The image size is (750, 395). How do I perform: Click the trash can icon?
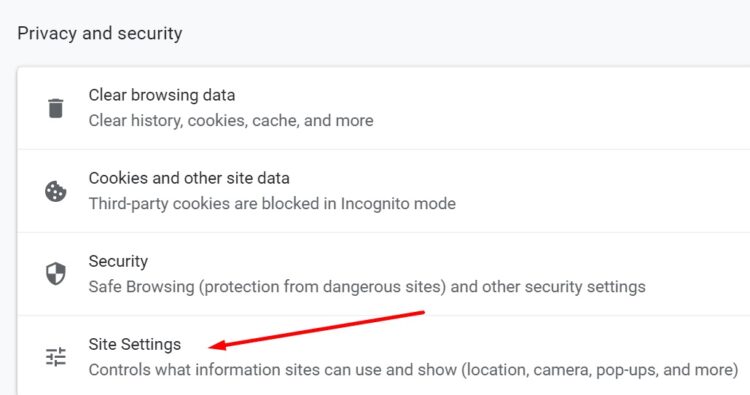pos(55,108)
